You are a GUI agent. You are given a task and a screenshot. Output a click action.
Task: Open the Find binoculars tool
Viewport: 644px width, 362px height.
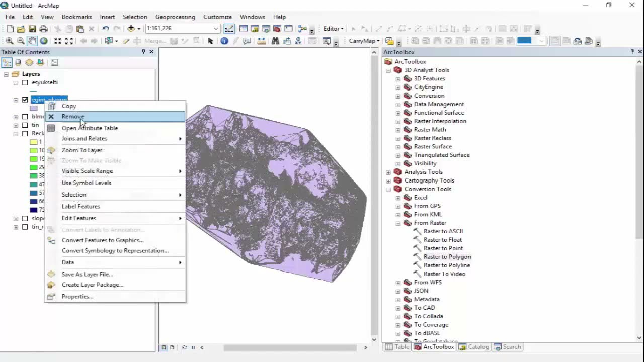(275, 41)
